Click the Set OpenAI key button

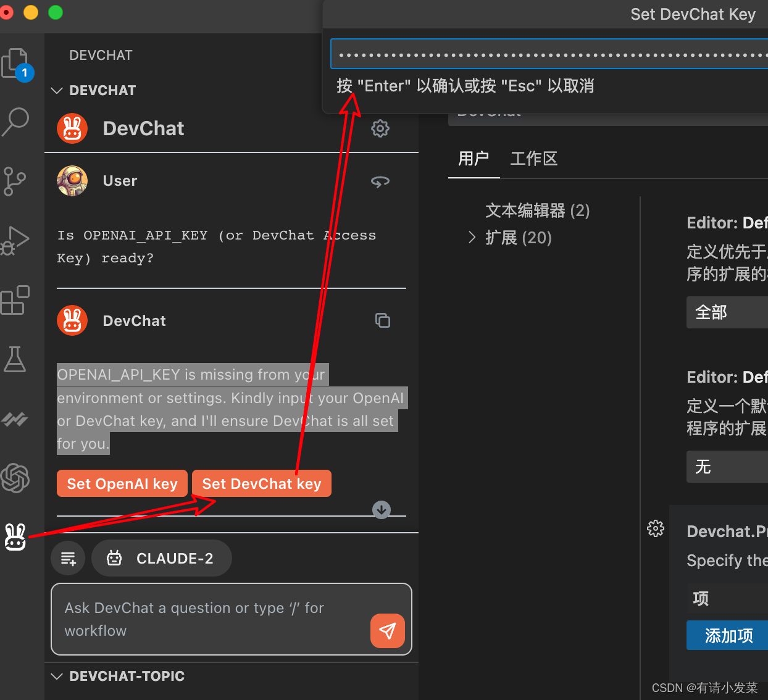tap(122, 483)
